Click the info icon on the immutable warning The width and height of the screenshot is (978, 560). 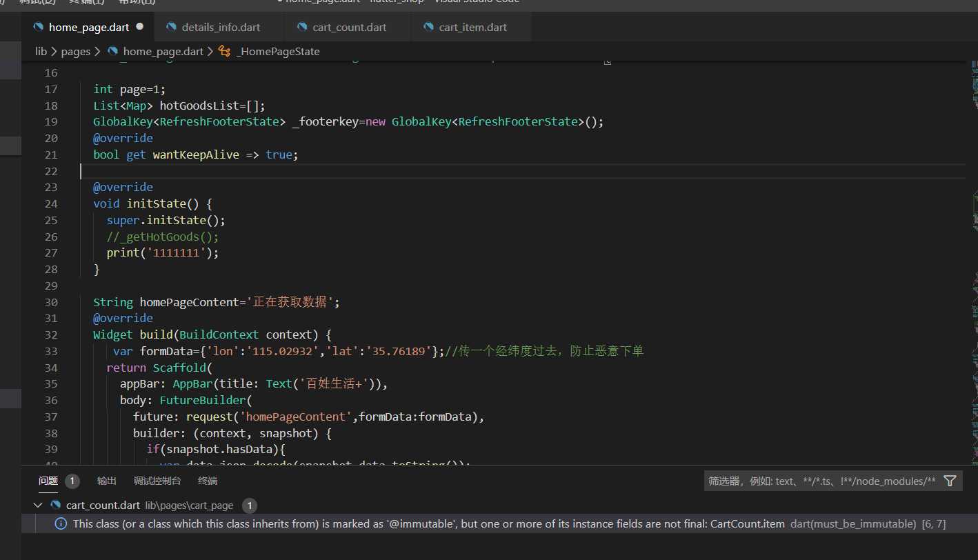pos(61,523)
